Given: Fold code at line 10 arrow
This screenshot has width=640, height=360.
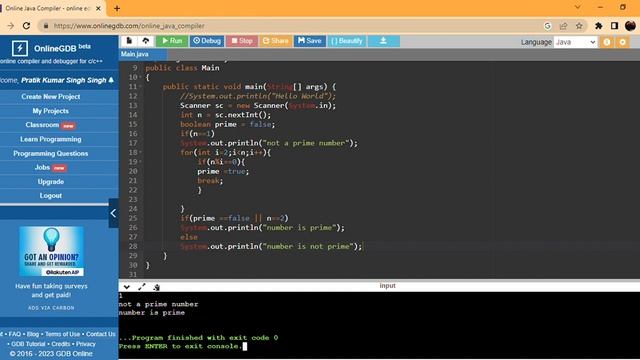Looking at the screenshot, I should tap(140, 77).
